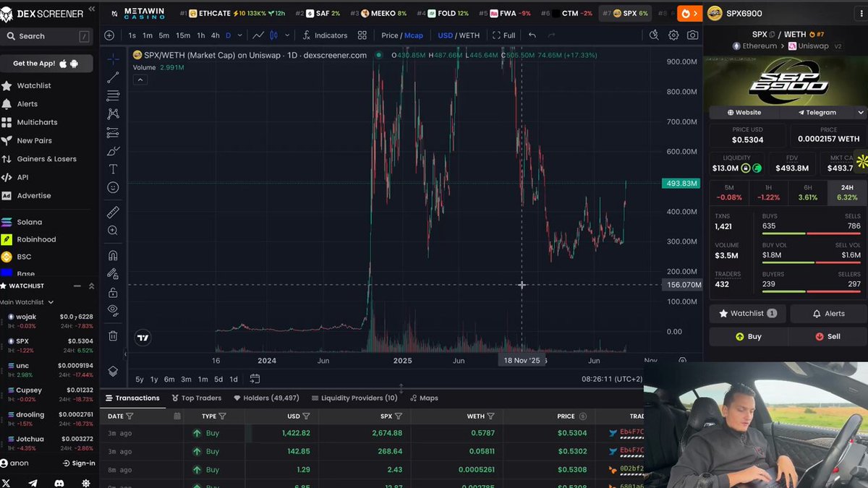Add symbol with the plus icon
Viewport: 868px width, 488px height.
(109, 35)
